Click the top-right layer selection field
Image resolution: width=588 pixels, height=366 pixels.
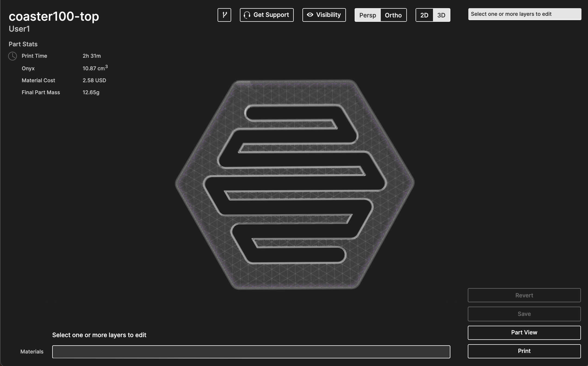[524, 14]
